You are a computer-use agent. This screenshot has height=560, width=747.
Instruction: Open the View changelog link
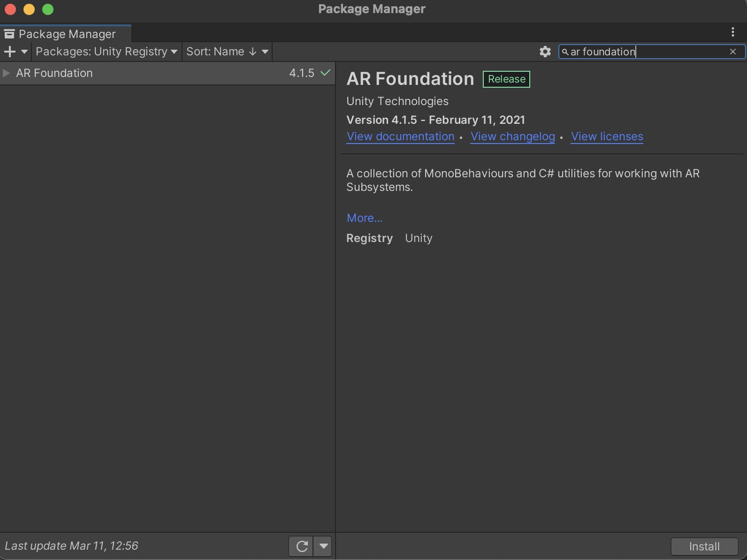pos(512,136)
